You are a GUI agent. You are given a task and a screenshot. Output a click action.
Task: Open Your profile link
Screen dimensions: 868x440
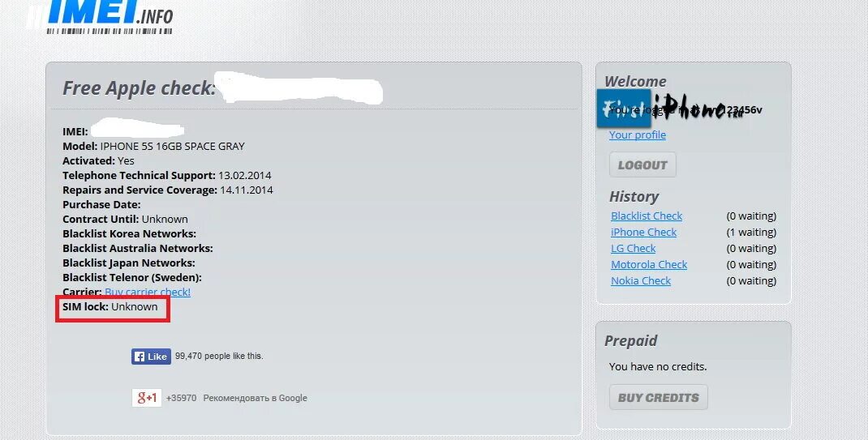coord(637,135)
